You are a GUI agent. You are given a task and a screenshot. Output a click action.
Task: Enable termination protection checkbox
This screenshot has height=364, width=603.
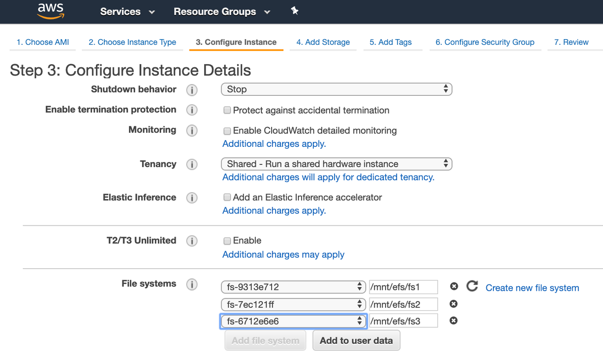pyautogui.click(x=227, y=110)
